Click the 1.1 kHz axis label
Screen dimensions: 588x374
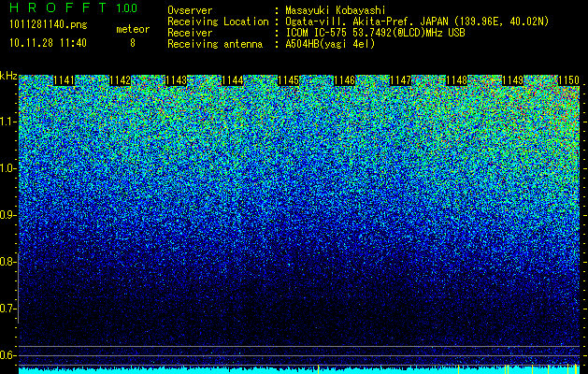(7, 122)
